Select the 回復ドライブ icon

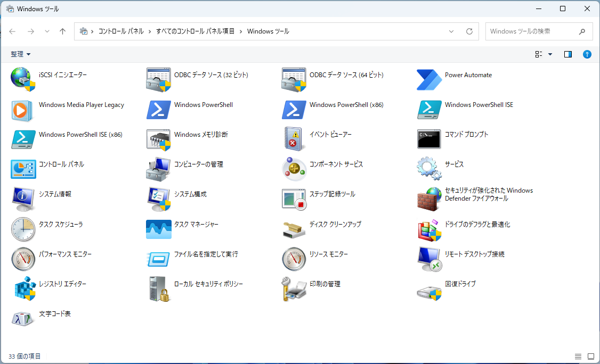click(429, 293)
